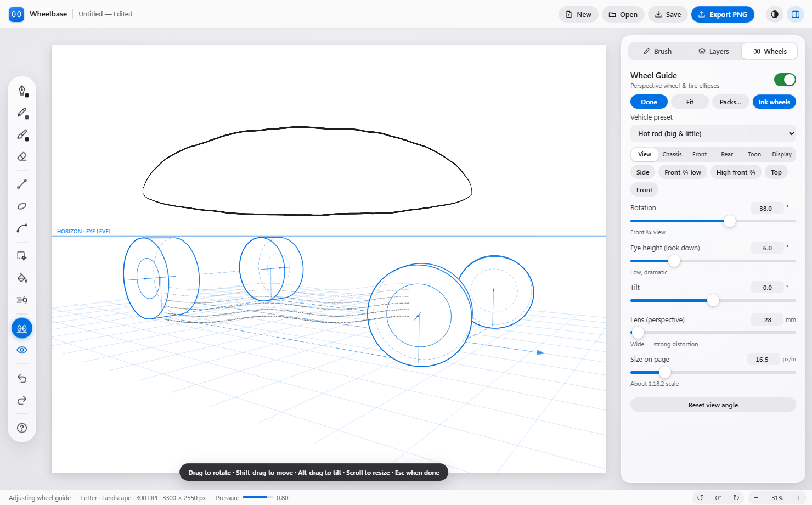Click the Rotation slider handle

(730, 221)
